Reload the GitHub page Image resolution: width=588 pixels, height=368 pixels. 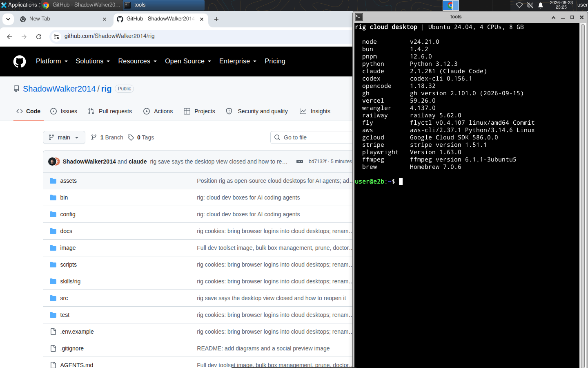39,36
